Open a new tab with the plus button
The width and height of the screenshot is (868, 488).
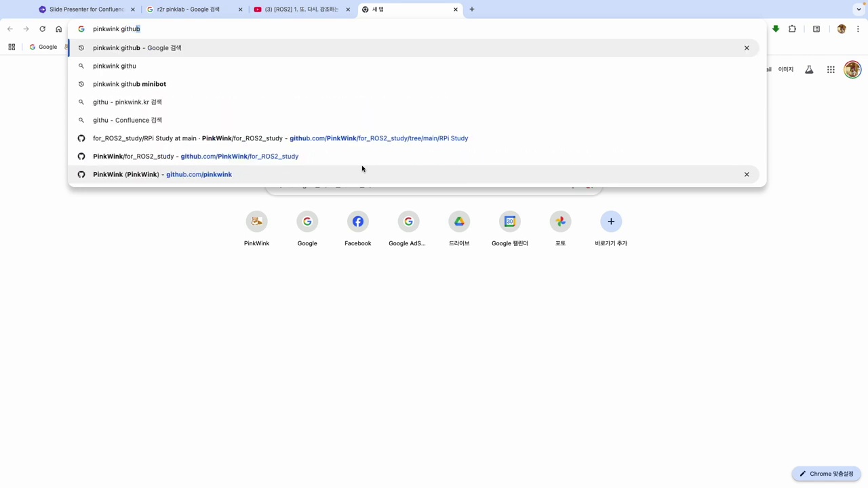[x=472, y=9]
